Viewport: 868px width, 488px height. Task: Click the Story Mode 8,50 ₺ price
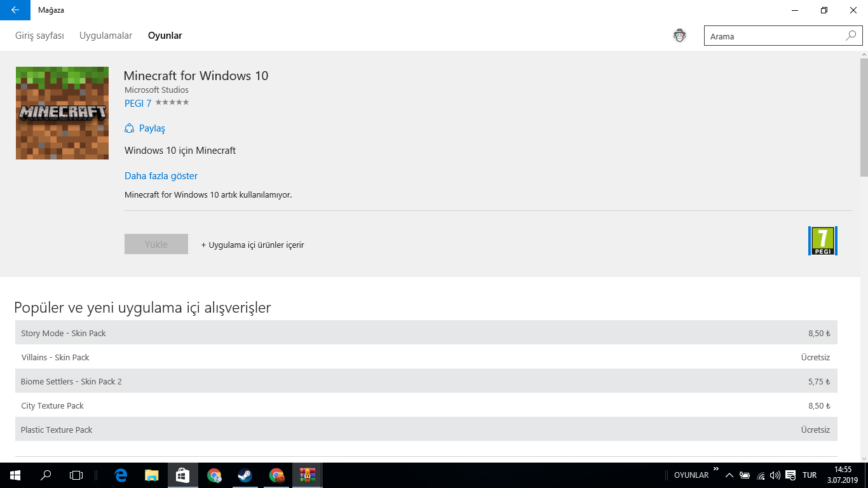pyautogui.click(x=819, y=333)
